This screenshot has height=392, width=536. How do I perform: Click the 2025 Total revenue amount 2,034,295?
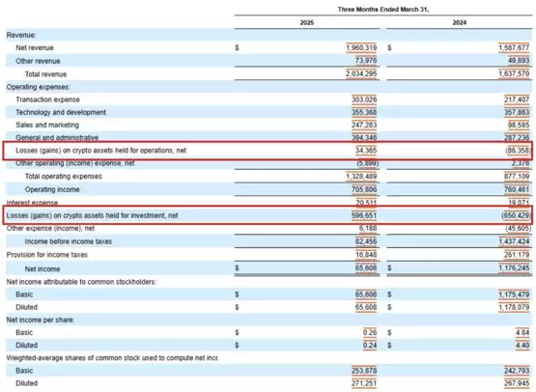[361, 73]
